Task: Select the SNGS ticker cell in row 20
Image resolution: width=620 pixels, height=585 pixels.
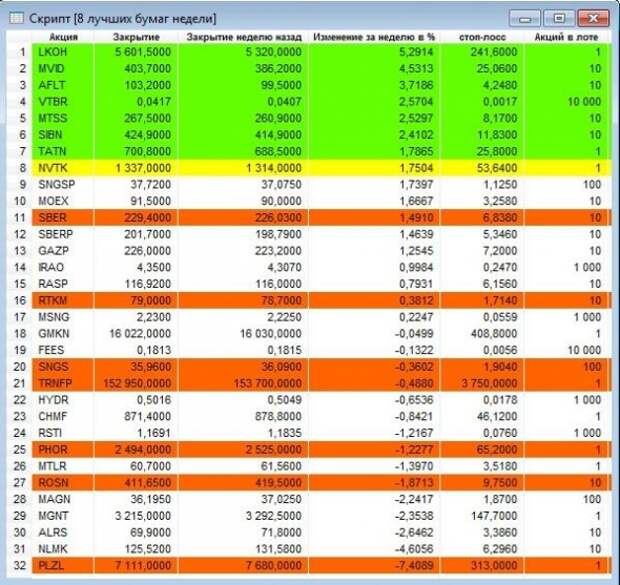Action: click(x=63, y=367)
